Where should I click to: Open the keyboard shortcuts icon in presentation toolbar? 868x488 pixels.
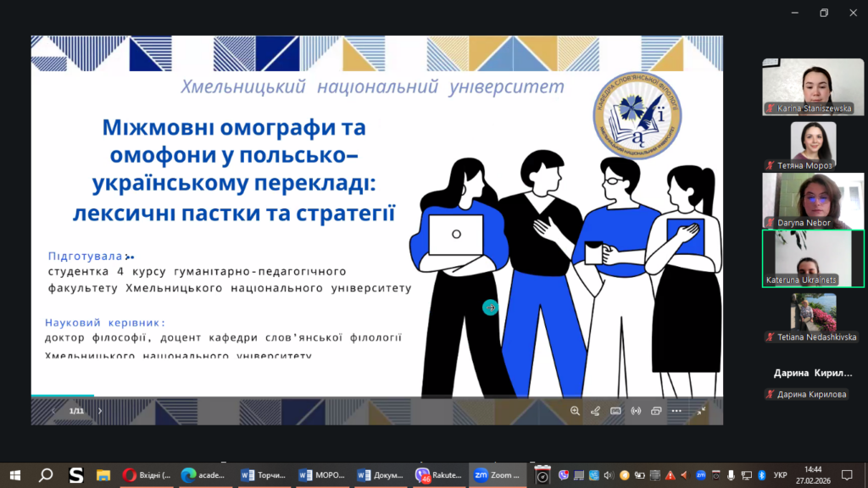coord(615,411)
